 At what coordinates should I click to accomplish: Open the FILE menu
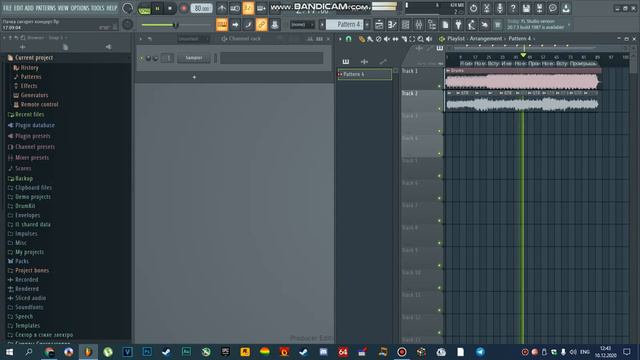(x=7, y=8)
